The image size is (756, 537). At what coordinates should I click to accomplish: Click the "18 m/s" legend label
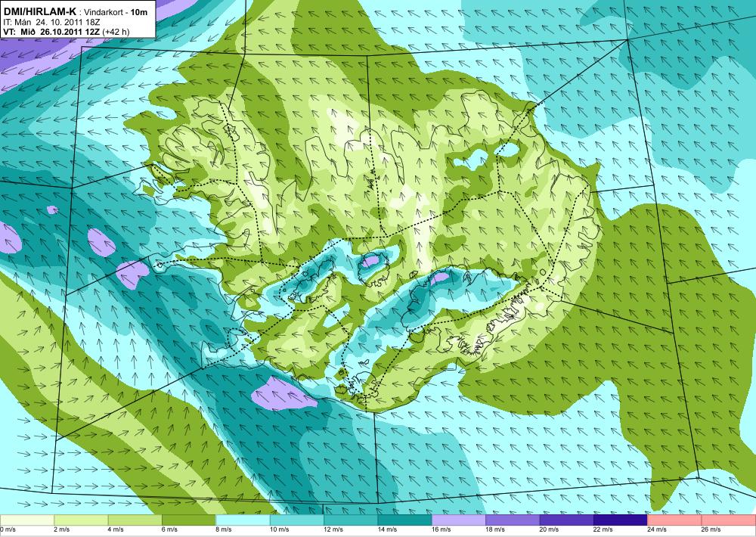495,529
